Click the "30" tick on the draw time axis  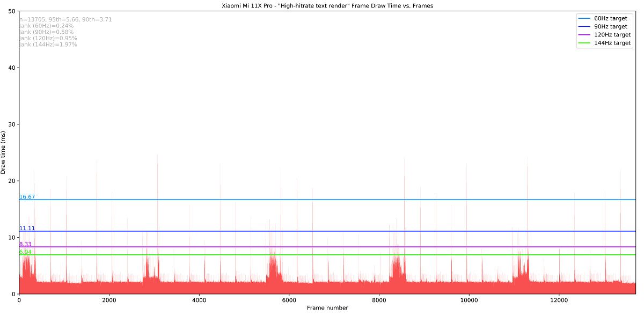pyautogui.click(x=12, y=124)
